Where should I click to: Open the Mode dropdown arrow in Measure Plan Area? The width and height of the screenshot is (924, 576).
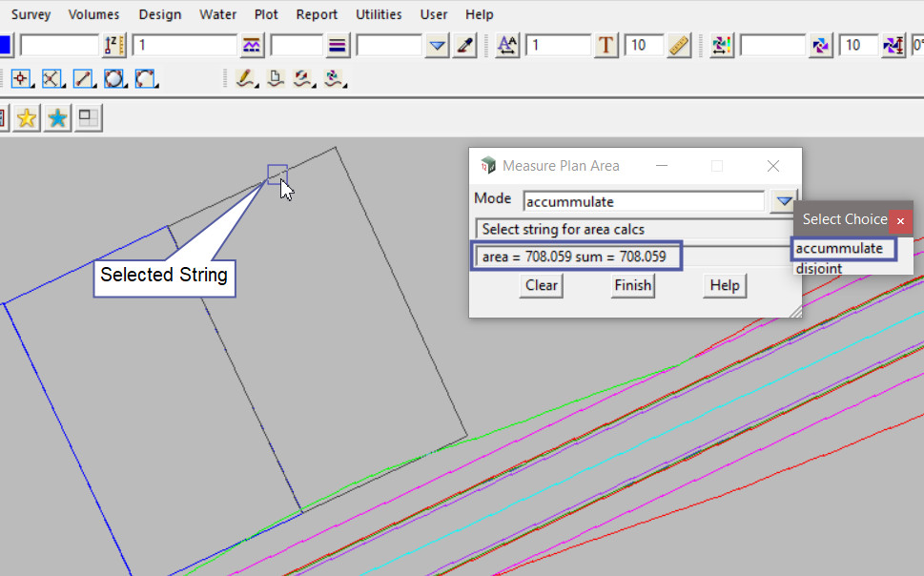(784, 201)
